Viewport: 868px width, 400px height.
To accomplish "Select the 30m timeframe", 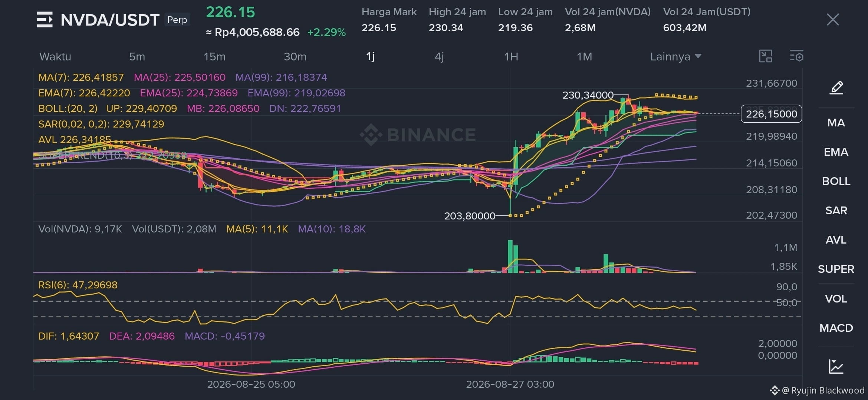I will pos(295,57).
